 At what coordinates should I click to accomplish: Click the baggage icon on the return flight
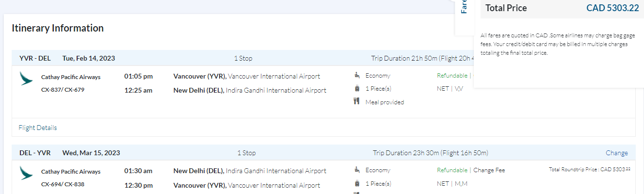[357, 184]
